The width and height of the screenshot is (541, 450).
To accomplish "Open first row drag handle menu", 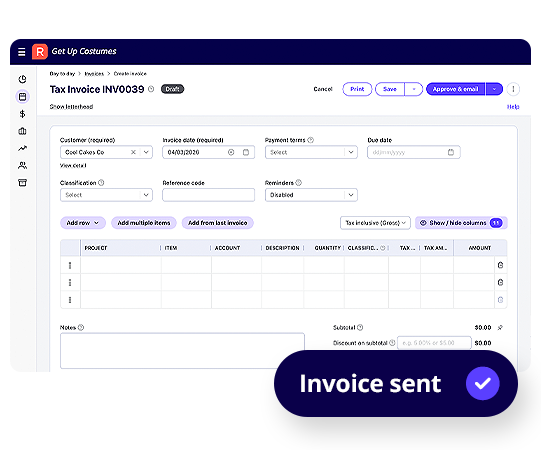I will (70, 265).
